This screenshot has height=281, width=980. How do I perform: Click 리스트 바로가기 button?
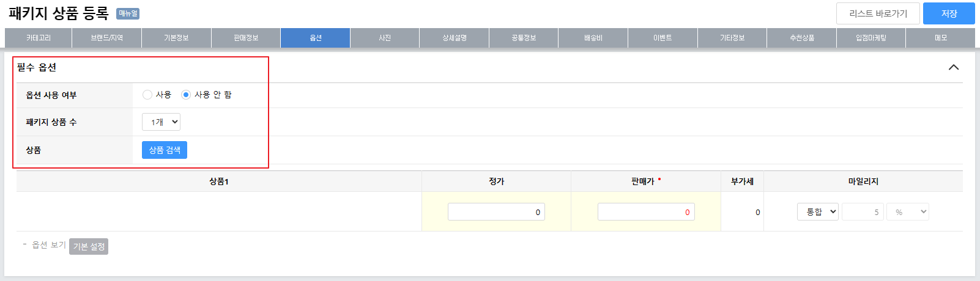878,13
